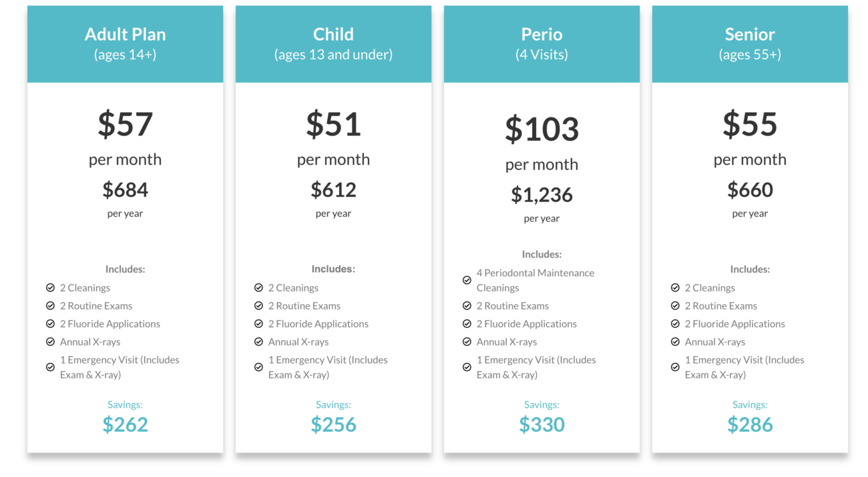
Task: Click checkmark beside Child 2 Fluoride Applications
Action: point(258,324)
